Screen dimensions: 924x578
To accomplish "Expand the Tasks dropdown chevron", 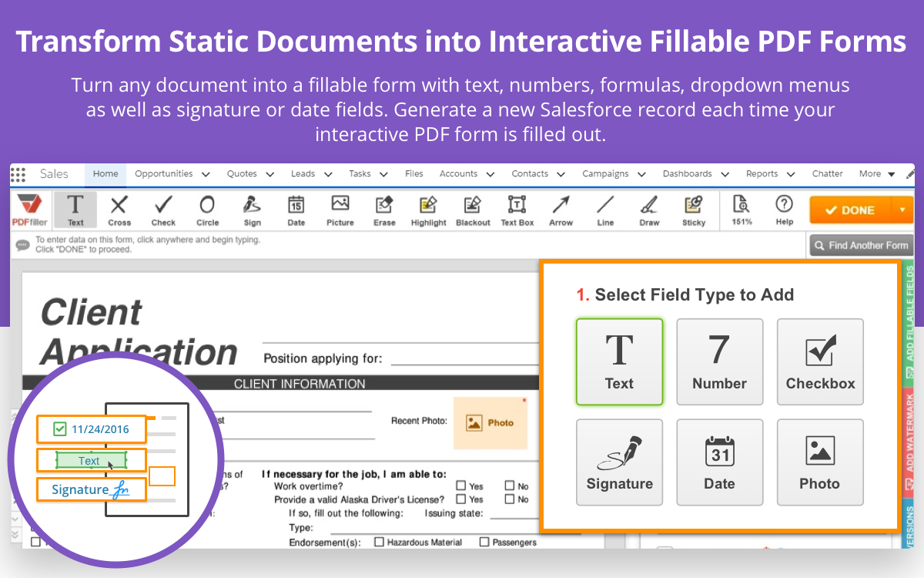I will coord(384,175).
